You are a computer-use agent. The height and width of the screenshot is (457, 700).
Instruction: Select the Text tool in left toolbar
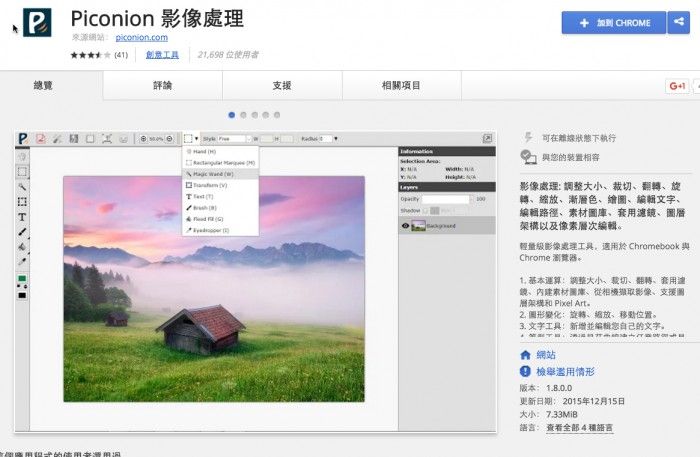pyautogui.click(x=22, y=217)
